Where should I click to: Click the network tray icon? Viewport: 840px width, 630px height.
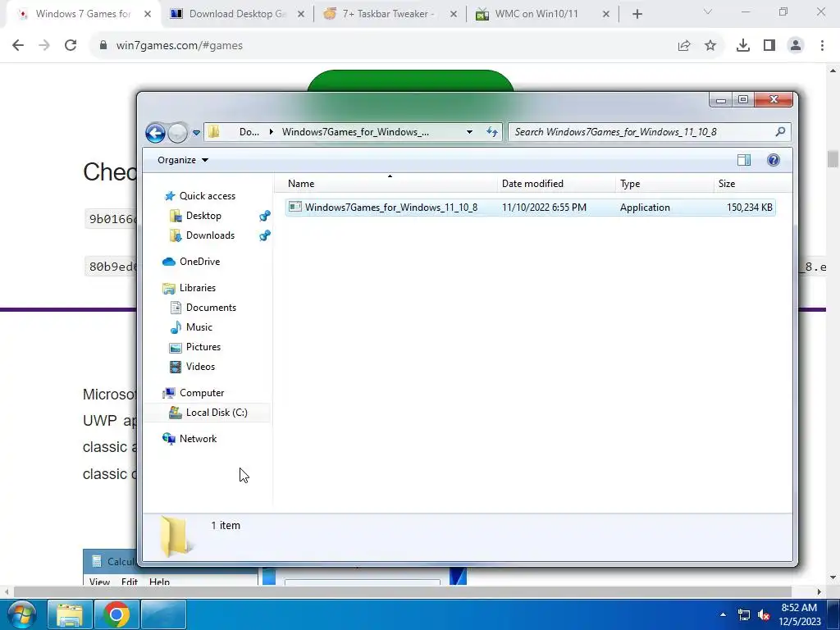point(743,615)
